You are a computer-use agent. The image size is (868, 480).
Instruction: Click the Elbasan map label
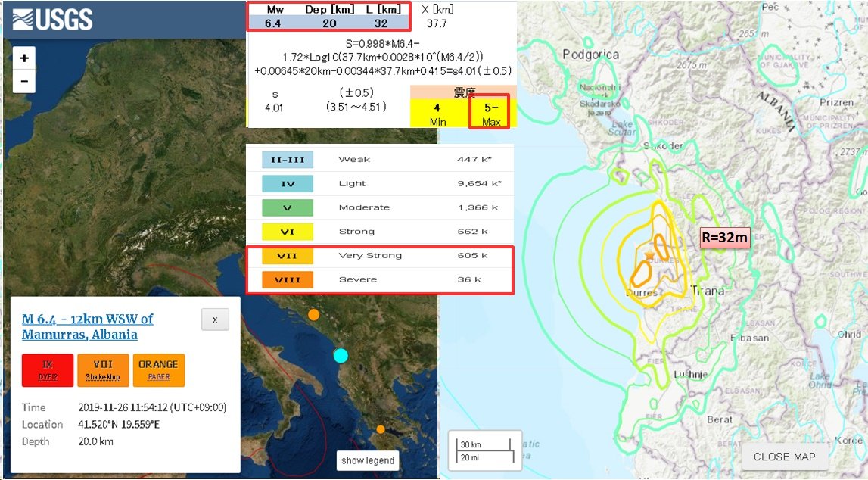(749, 338)
